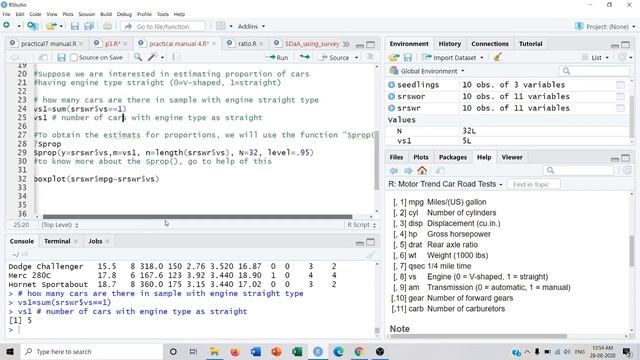Clear environment objects with broom icon
The height and width of the screenshot is (360, 640).
(497, 57)
